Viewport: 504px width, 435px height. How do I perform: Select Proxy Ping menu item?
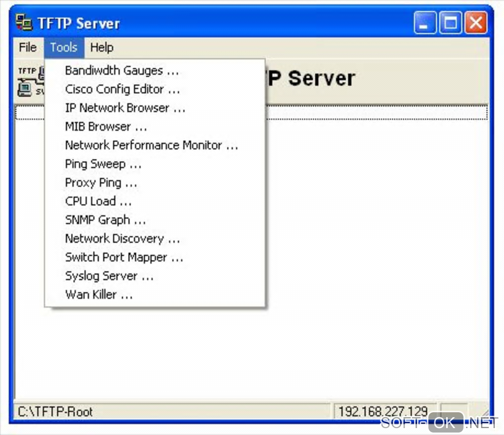155,182
